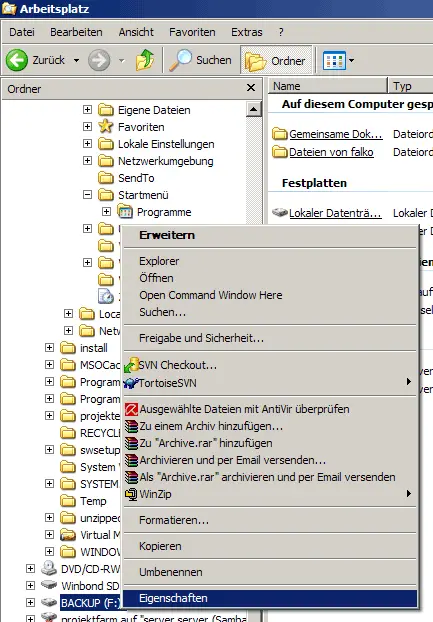Screen dimensions: 433x622
Task: Click the grey forward arrow icon
Action: click(x=99, y=60)
